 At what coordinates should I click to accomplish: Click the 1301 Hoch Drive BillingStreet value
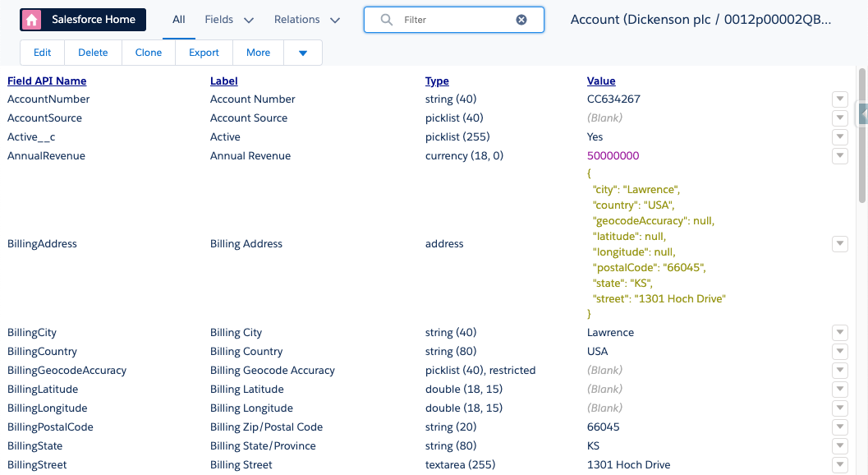628,464
